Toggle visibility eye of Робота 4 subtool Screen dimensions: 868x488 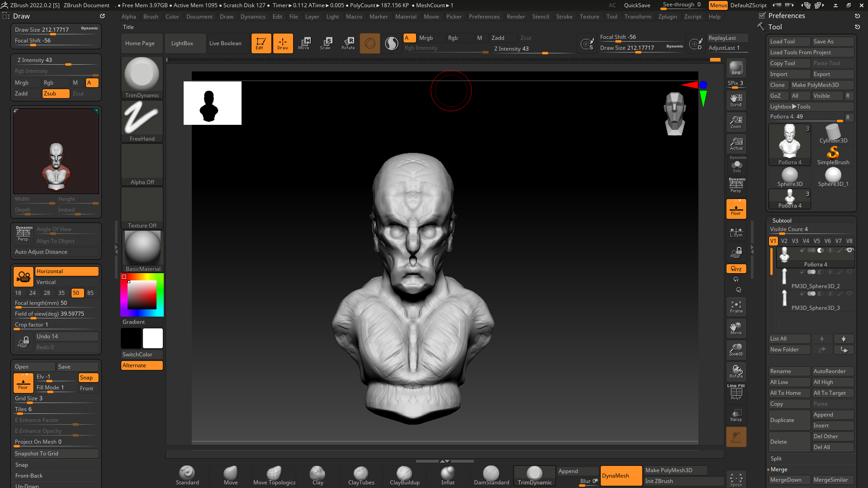pyautogui.click(x=849, y=250)
